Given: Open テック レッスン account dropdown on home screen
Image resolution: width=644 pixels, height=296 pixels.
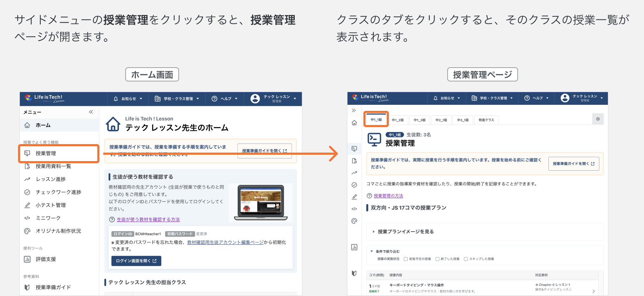Looking at the screenshot, I should (x=273, y=99).
